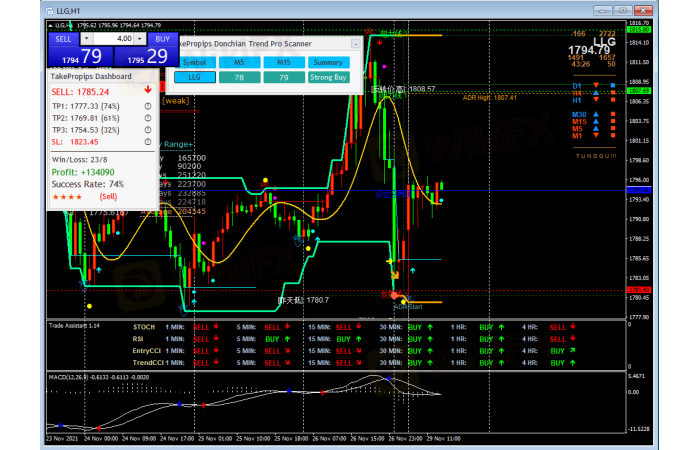This screenshot has height=450, width=700.
Task: Click the M30 trend up-arrow indicator
Action: click(597, 115)
